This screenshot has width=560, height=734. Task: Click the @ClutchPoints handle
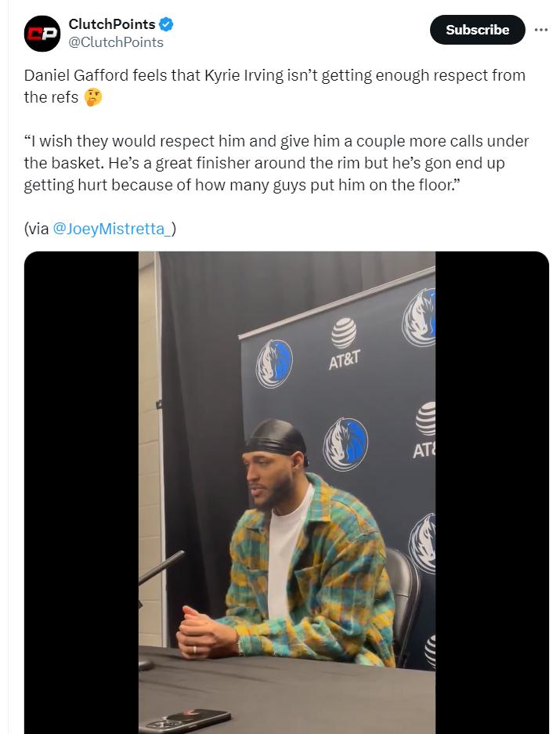click(116, 42)
